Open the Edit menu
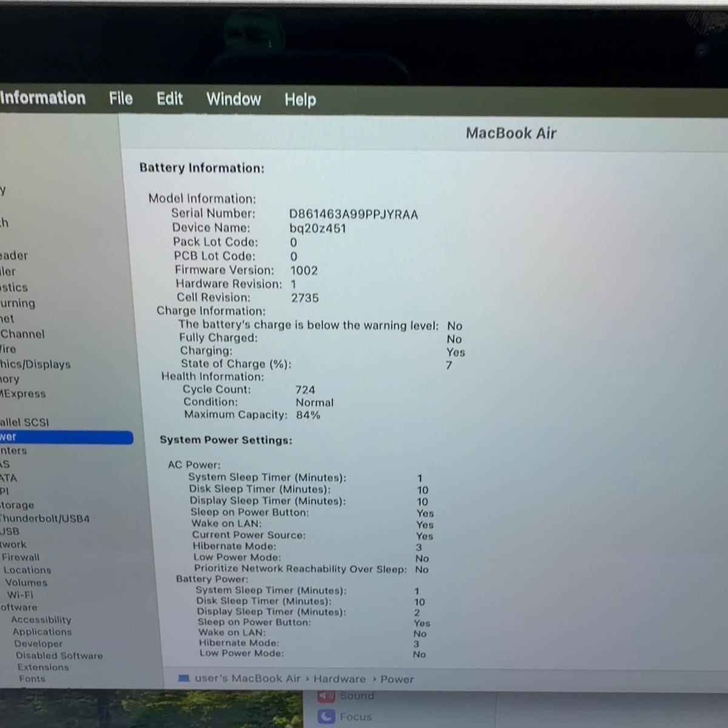Screen dimensions: 728x728 (169, 99)
